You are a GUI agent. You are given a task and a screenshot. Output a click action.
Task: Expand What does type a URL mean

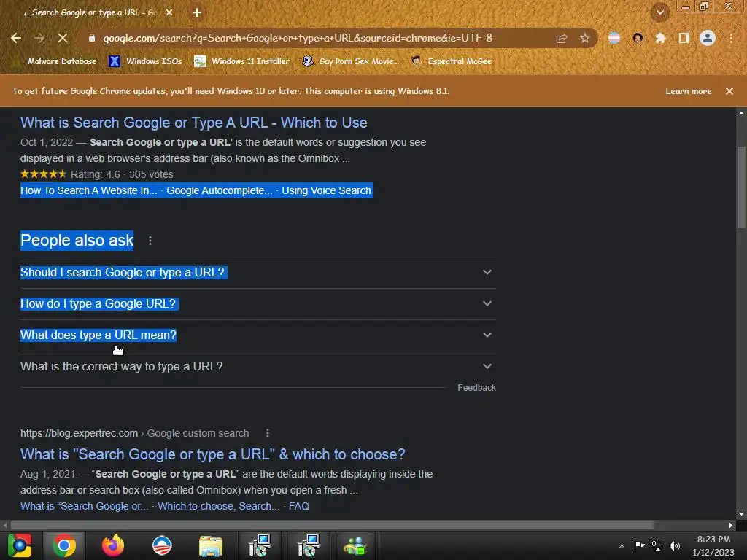[x=258, y=335]
